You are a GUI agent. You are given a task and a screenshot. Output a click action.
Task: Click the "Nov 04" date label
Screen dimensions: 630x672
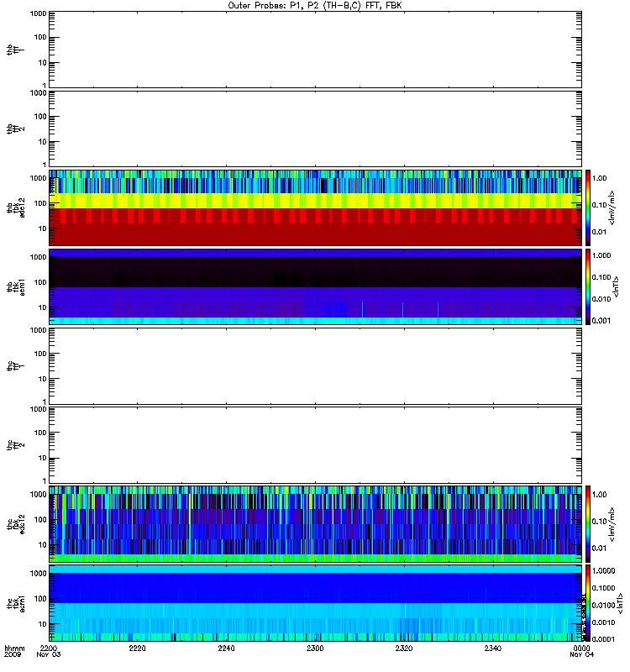[x=581, y=654]
